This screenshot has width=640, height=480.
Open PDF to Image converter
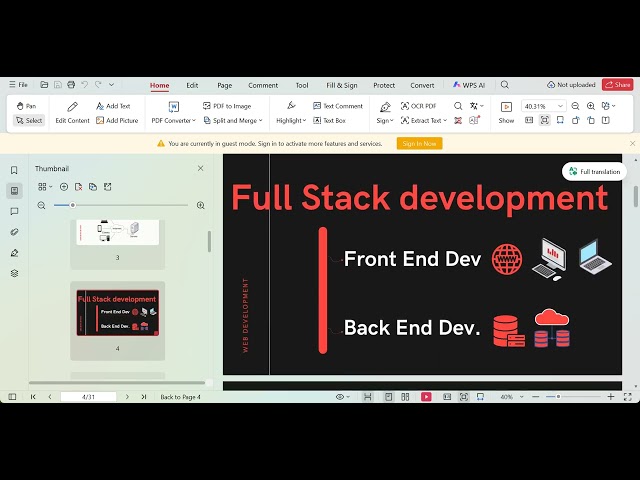(227, 106)
